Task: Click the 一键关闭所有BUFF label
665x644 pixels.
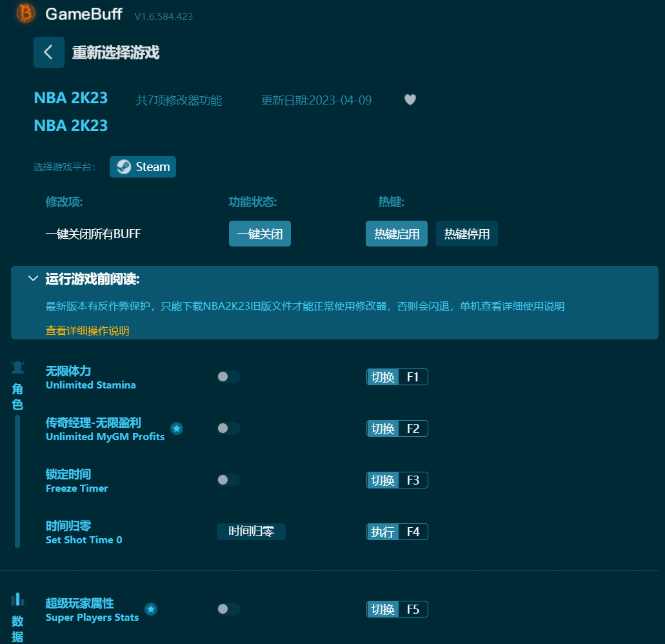Action: 93,234
